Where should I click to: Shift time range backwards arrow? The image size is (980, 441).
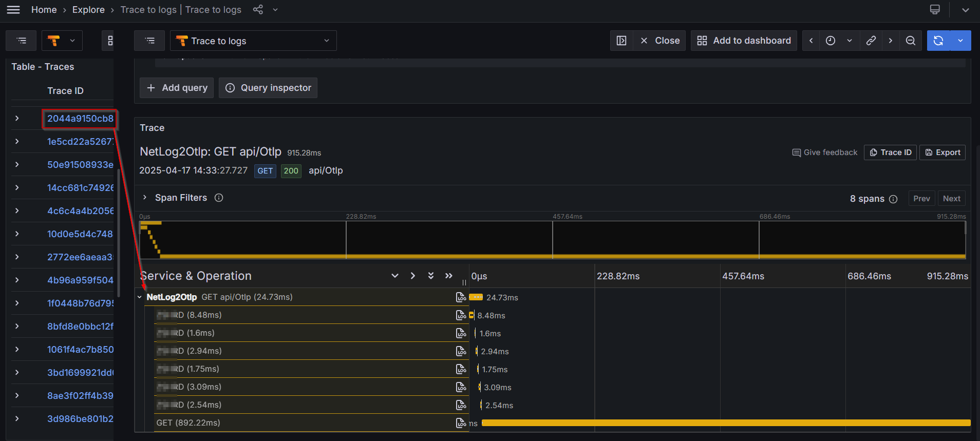click(x=811, y=41)
